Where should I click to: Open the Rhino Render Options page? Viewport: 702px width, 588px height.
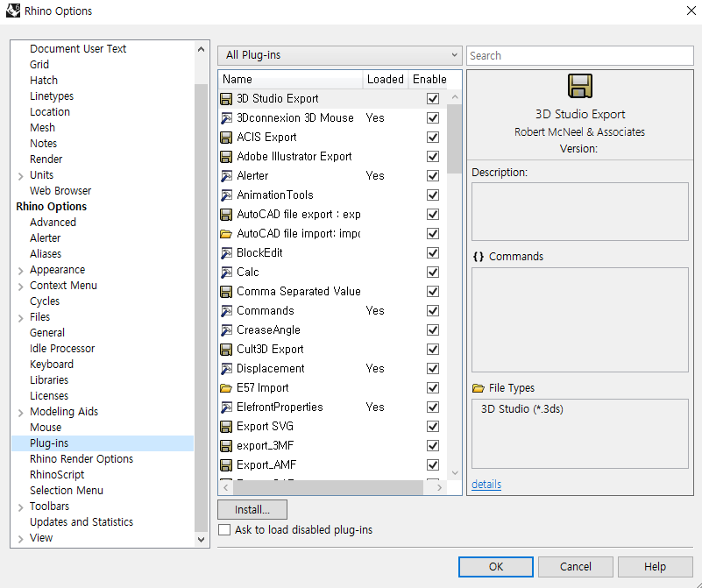82,459
